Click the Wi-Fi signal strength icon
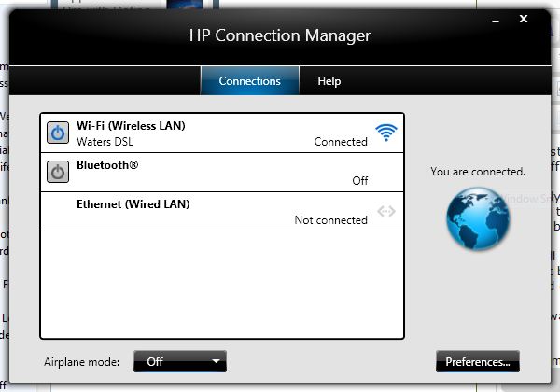 point(385,133)
